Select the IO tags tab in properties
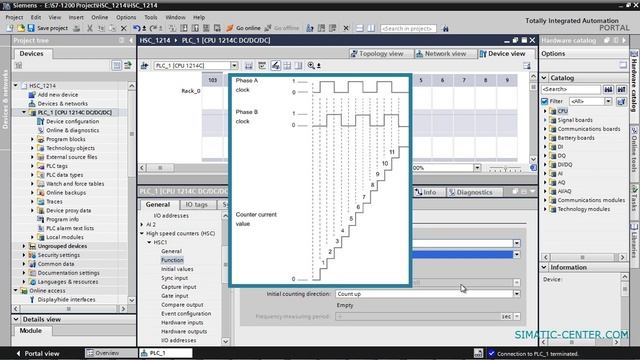640x360 pixels. click(x=196, y=204)
